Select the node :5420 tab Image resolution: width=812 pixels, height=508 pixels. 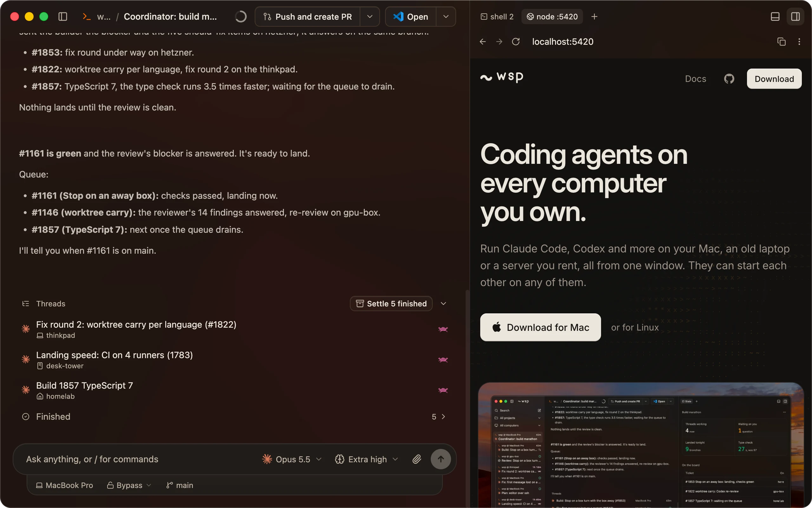pyautogui.click(x=552, y=17)
